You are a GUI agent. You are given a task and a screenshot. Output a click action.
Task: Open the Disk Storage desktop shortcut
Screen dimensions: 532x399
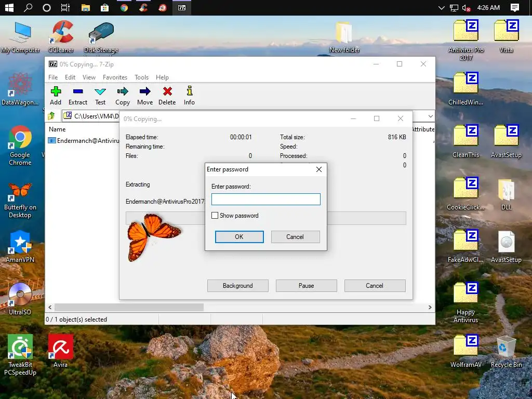(101, 37)
